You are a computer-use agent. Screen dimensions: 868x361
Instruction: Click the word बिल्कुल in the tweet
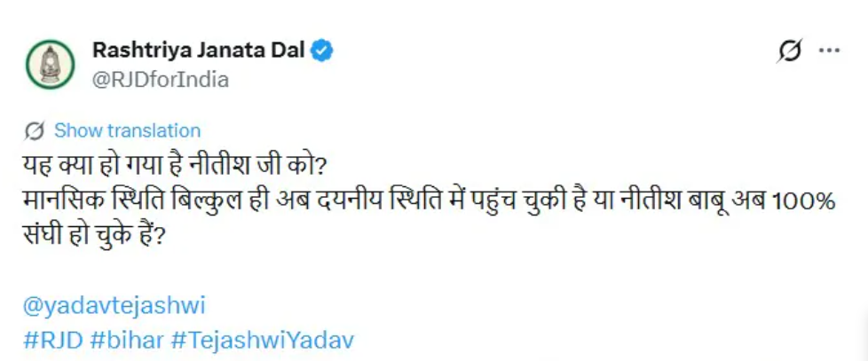(209, 202)
